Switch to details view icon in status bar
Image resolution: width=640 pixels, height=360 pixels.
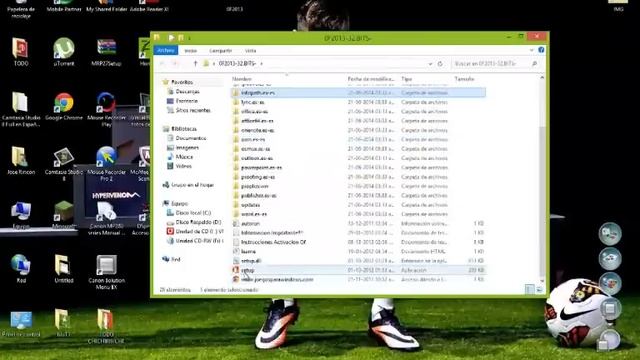tap(529, 289)
